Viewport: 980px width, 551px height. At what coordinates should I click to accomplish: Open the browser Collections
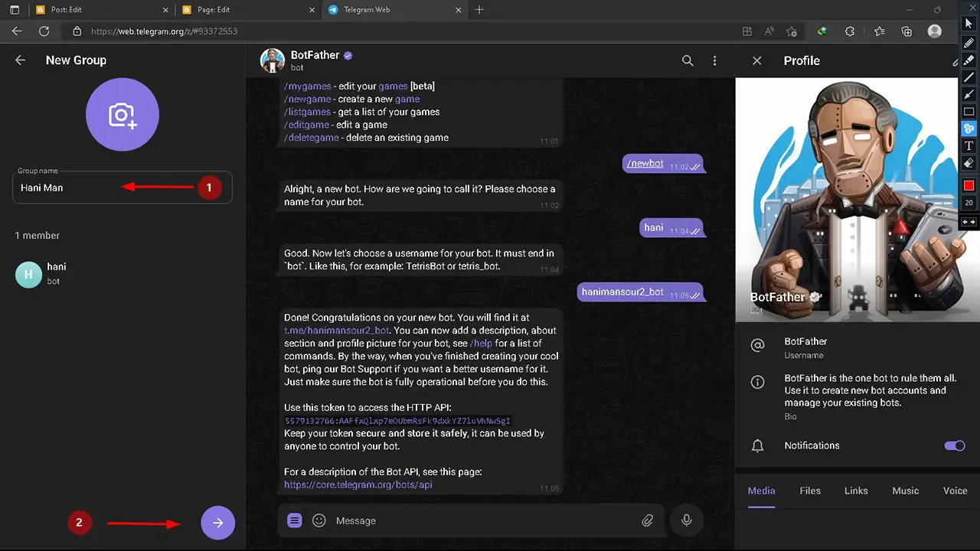pos(906,31)
